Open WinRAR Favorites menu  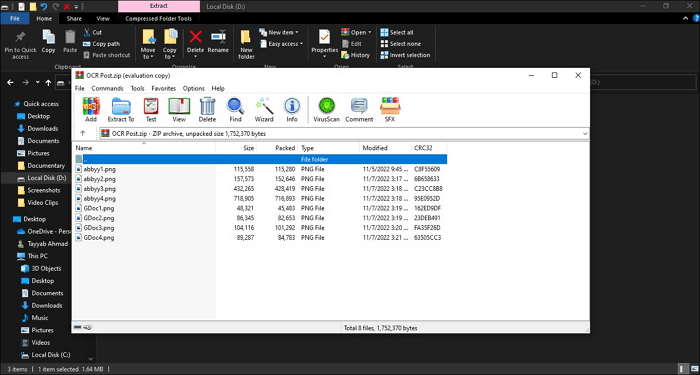[163, 88]
